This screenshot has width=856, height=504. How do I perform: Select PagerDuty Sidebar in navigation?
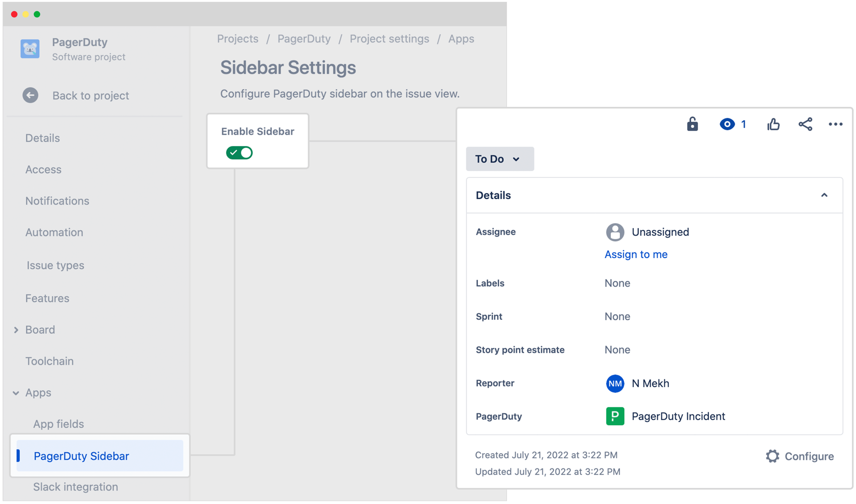click(x=82, y=456)
